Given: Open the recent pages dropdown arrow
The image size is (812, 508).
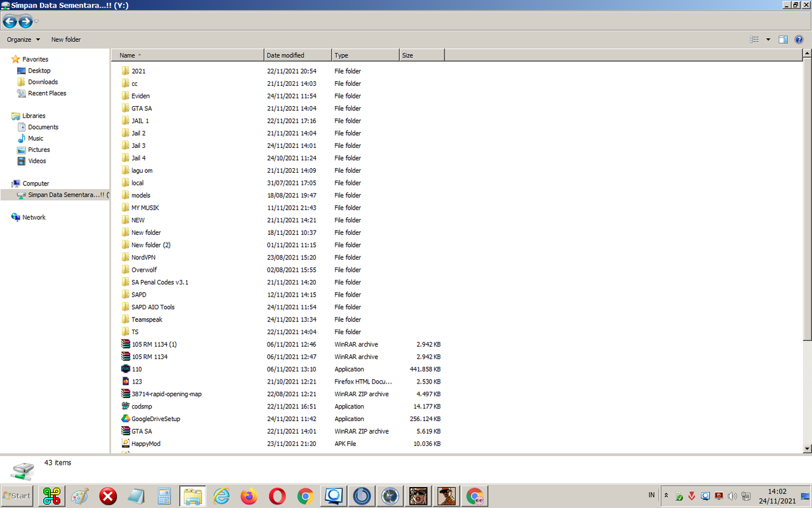Looking at the screenshot, I should [x=36, y=22].
